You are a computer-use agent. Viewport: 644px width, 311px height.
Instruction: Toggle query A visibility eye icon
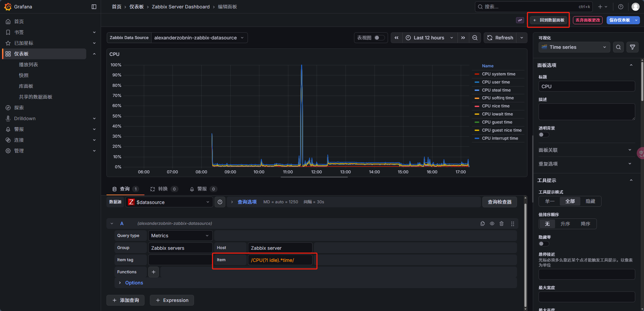tap(492, 223)
